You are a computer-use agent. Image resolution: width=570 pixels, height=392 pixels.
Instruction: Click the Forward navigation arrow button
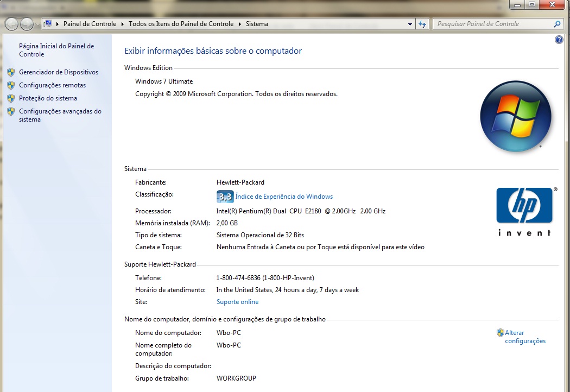(x=27, y=24)
